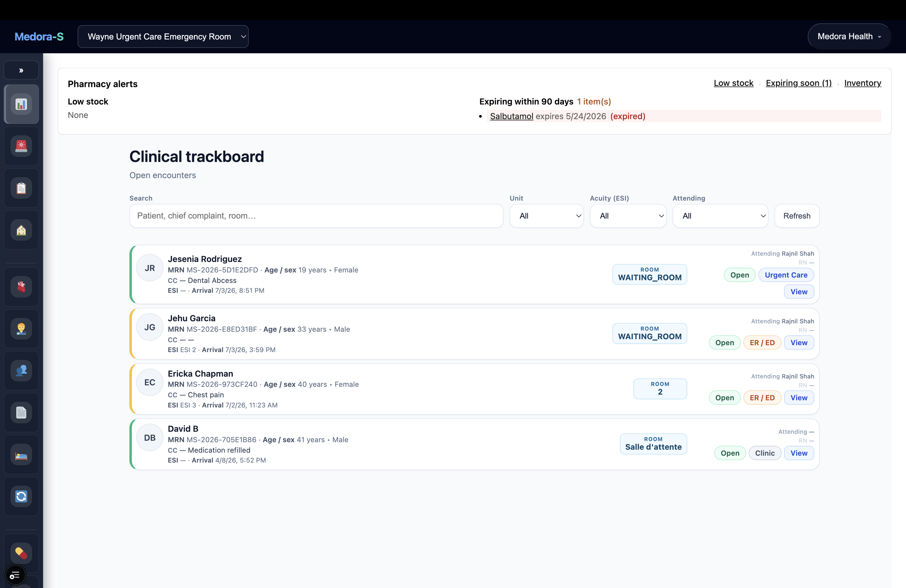This screenshot has width=906, height=588.
Task: Open the blue sync arrows icon
Action: [21, 496]
